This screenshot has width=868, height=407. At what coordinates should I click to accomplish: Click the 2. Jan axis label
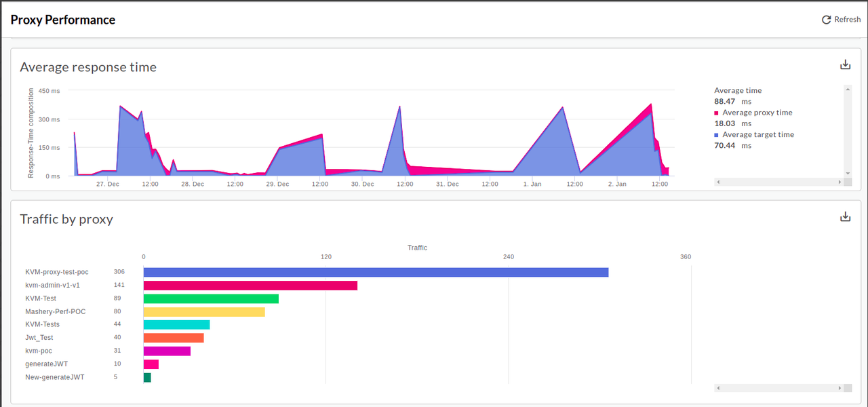pos(617,184)
